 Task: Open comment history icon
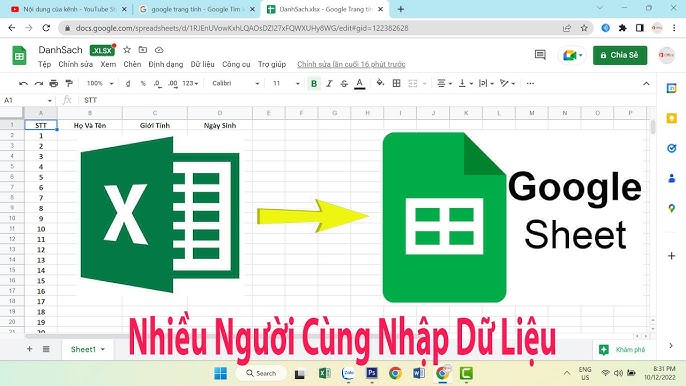coord(540,55)
